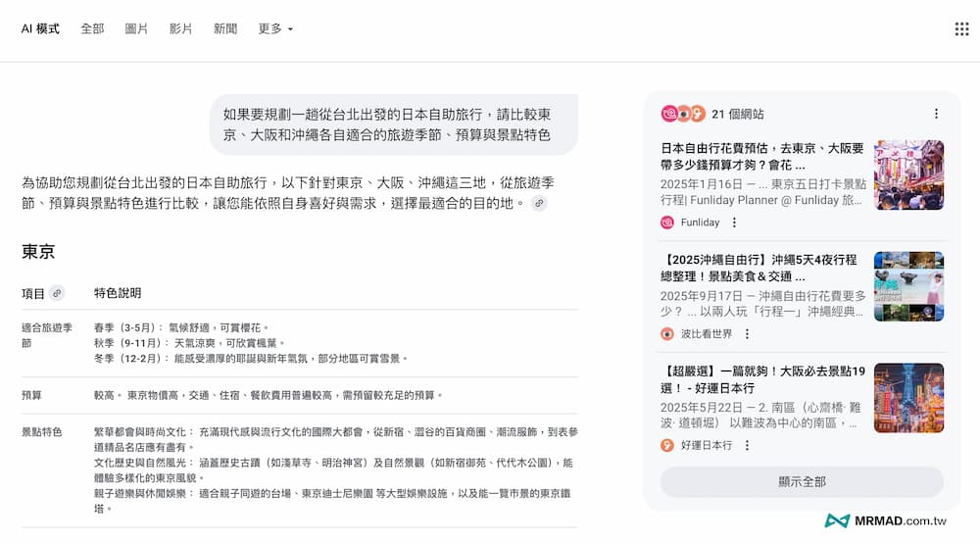The width and height of the screenshot is (980, 544).
Task: Open the 【2025沖繩自由行】 article link
Action: click(759, 268)
